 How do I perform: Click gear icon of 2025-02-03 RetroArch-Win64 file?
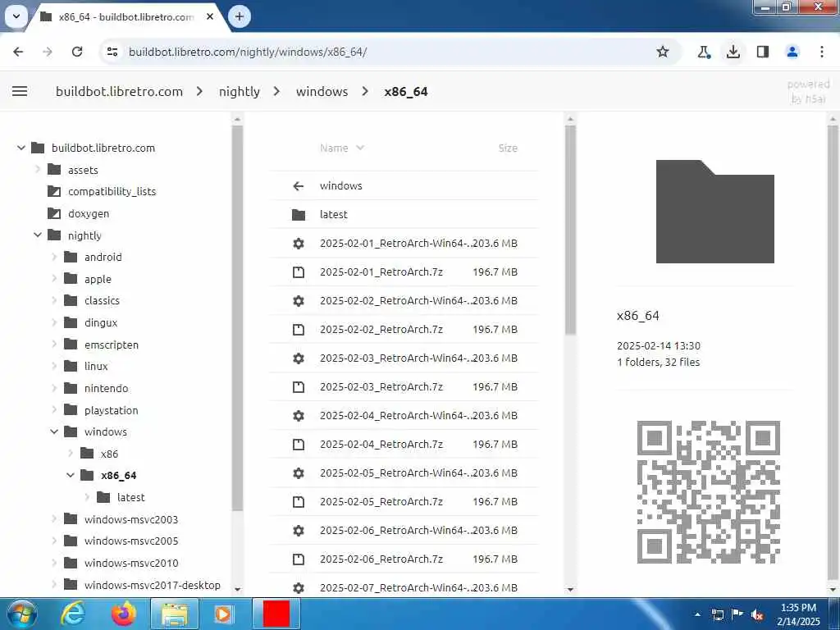click(x=299, y=358)
